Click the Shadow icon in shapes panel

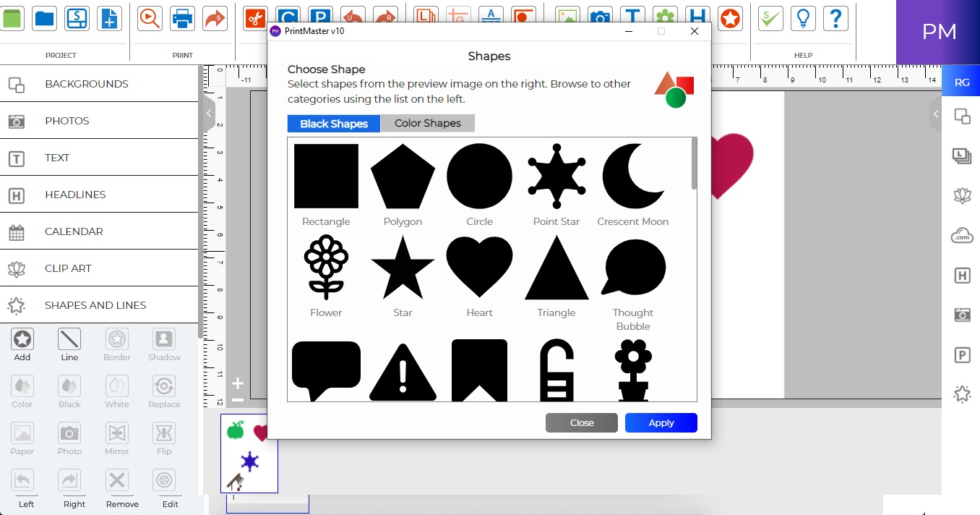(x=164, y=339)
